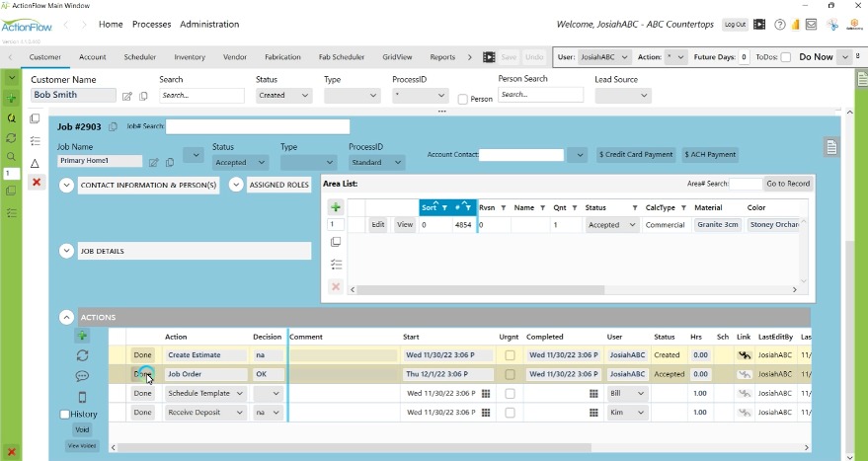Open the User dropdown showing JosiahABC
This screenshot has width=868, height=461.
coord(604,57)
